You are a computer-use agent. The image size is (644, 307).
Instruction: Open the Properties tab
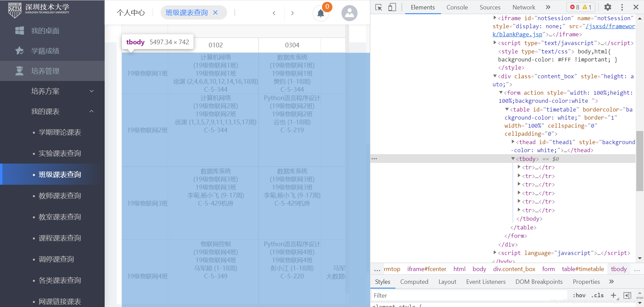tap(586, 281)
